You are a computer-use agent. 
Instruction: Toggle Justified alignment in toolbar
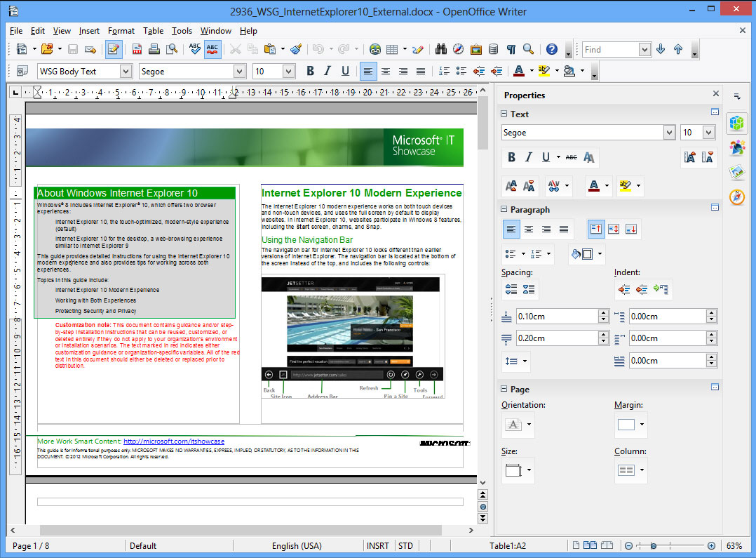421,72
